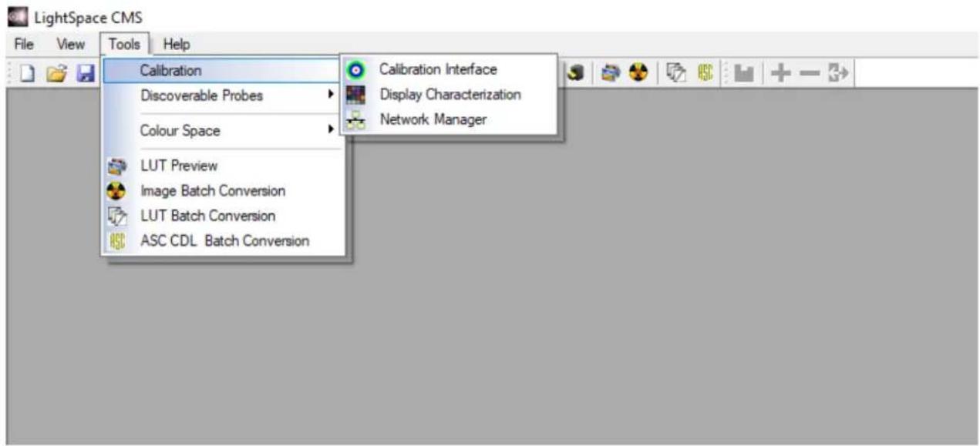Viewport: 980px width, 446px height.
Task: Click the LUT Batch Conversion toolbar icon
Action: (x=675, y=72)
